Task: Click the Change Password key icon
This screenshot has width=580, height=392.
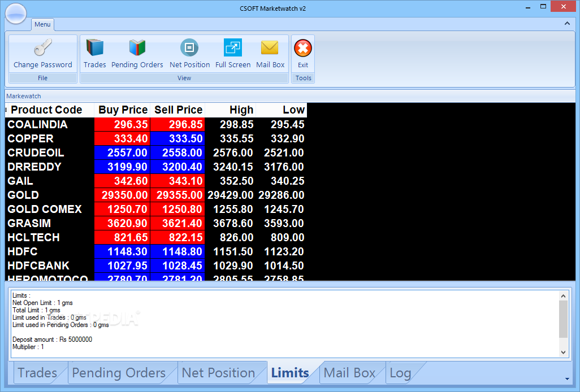Action: (x=42, y=48)
